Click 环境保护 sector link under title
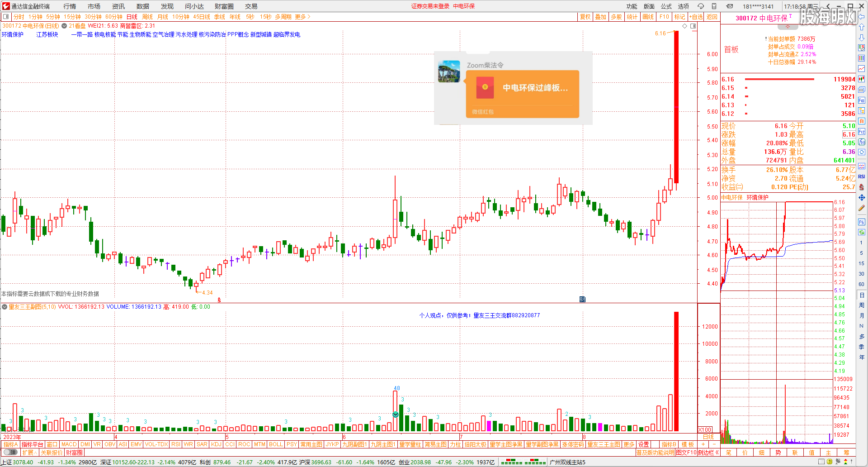The height and width of the screenshot is (467, 868). 13,34
